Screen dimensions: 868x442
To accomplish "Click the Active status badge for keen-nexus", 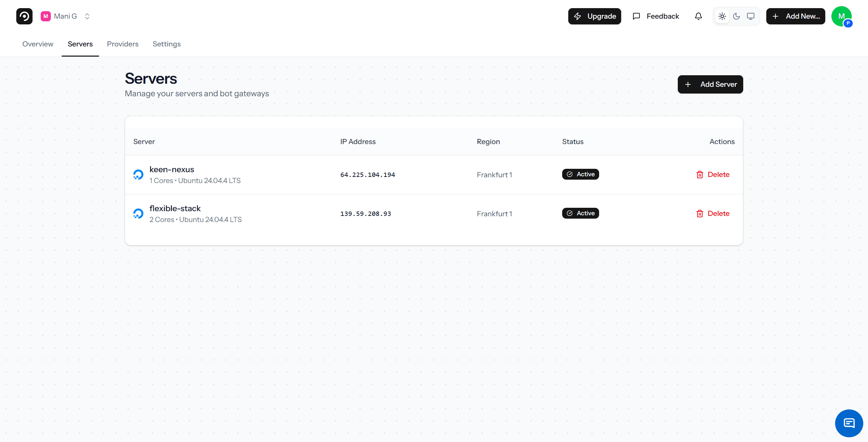I will pos(580,174).
